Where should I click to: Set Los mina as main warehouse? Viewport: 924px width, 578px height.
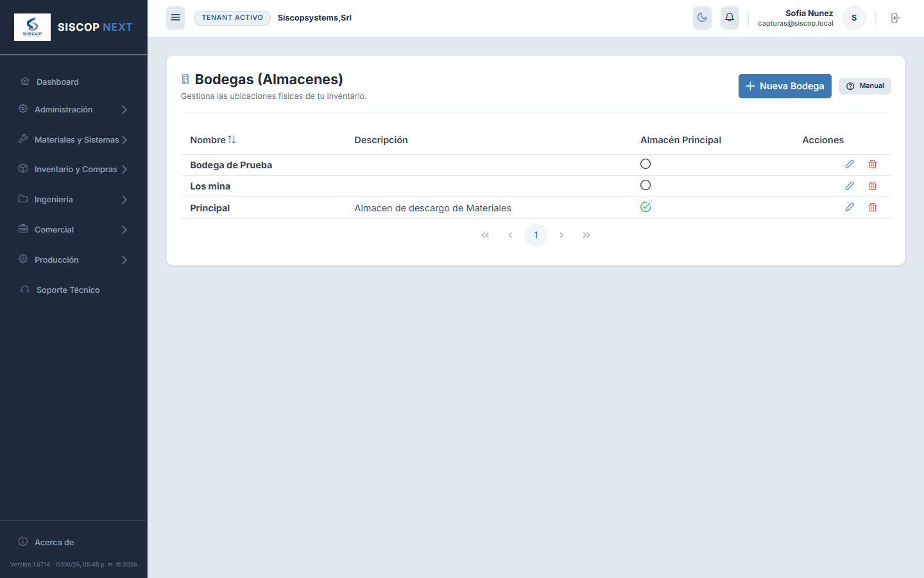click(x=646, y=185)
